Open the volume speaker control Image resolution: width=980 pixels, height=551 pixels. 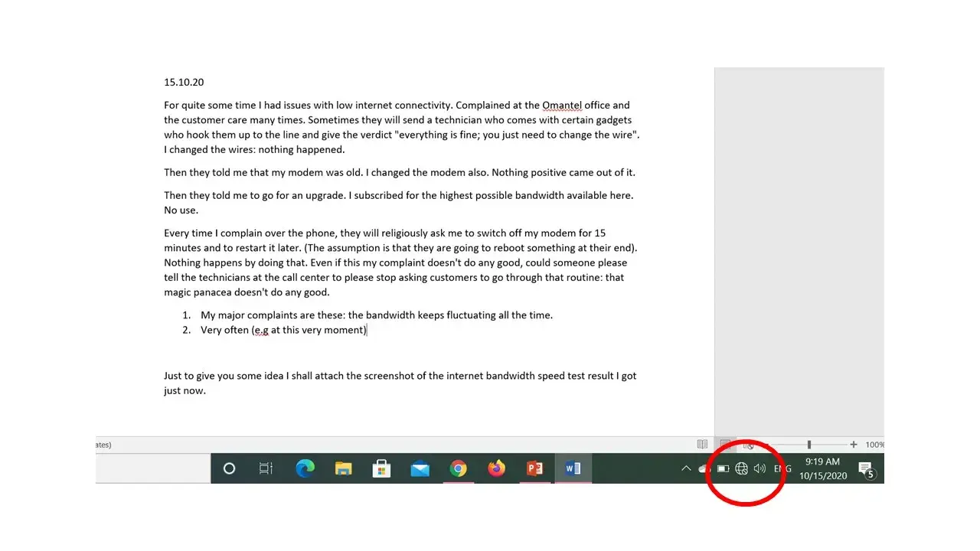[759, 468]
